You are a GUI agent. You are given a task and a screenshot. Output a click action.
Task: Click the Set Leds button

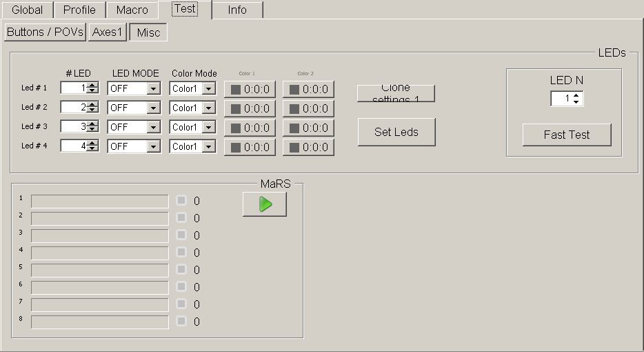[x=396, y=132]
